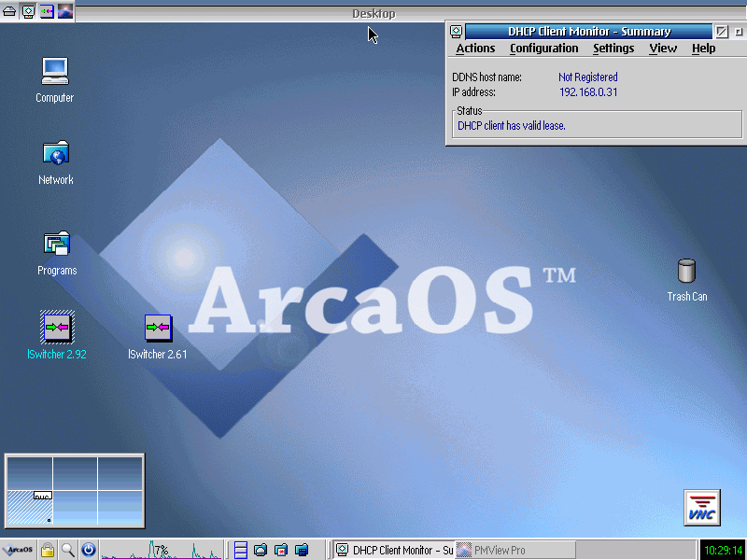Click the Trash Can icon
747x560 pixels.
[686, 271]
